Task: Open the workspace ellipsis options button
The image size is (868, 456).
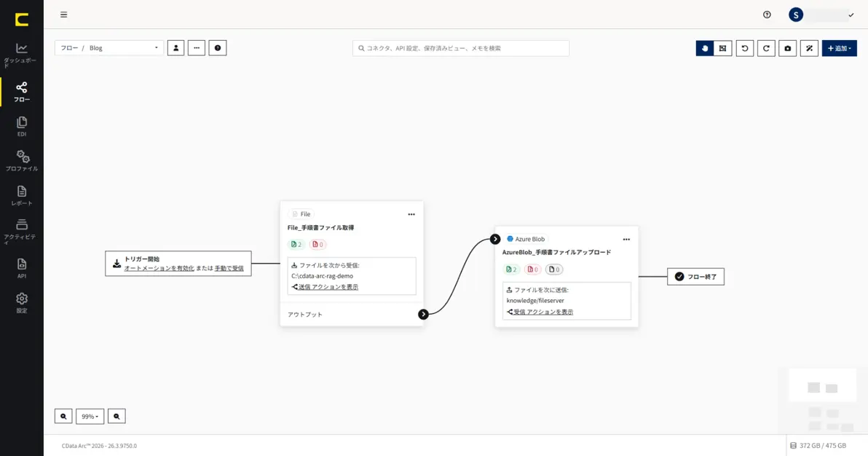Action: coord(197,48)
